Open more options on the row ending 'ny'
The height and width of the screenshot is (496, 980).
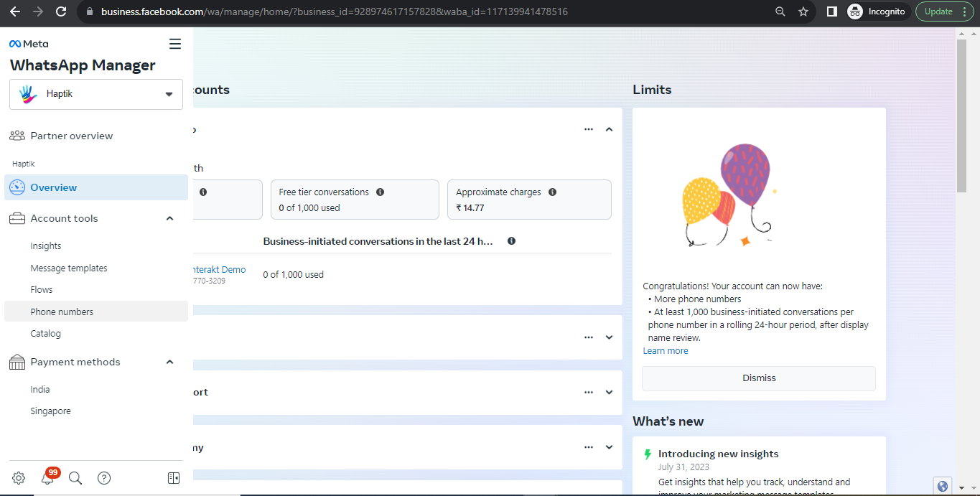pos(589,447)
